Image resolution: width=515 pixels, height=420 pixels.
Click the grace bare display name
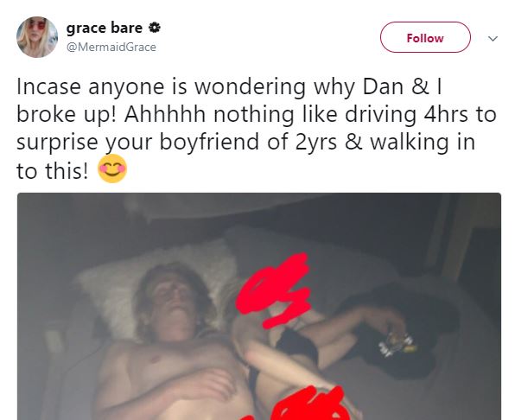105,28
